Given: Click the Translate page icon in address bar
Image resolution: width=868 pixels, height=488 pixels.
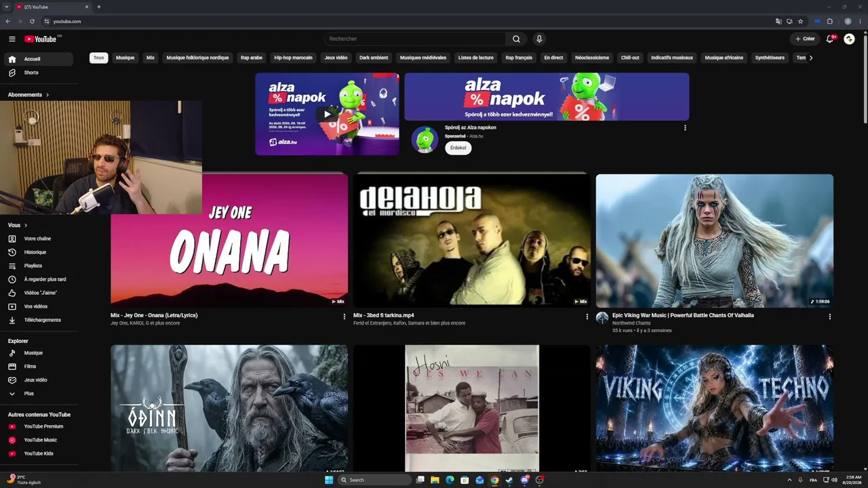Looking at the screenshot, I should 778,21.
